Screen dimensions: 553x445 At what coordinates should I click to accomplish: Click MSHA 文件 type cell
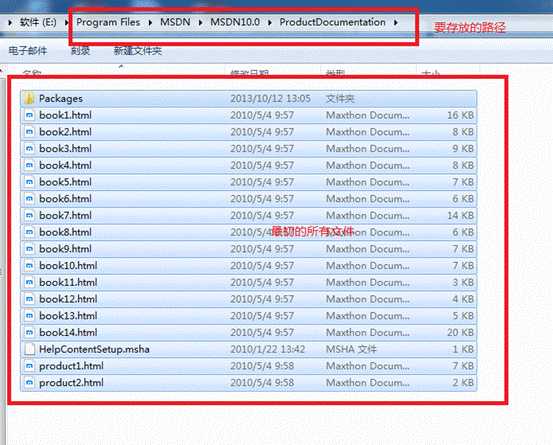351,349
